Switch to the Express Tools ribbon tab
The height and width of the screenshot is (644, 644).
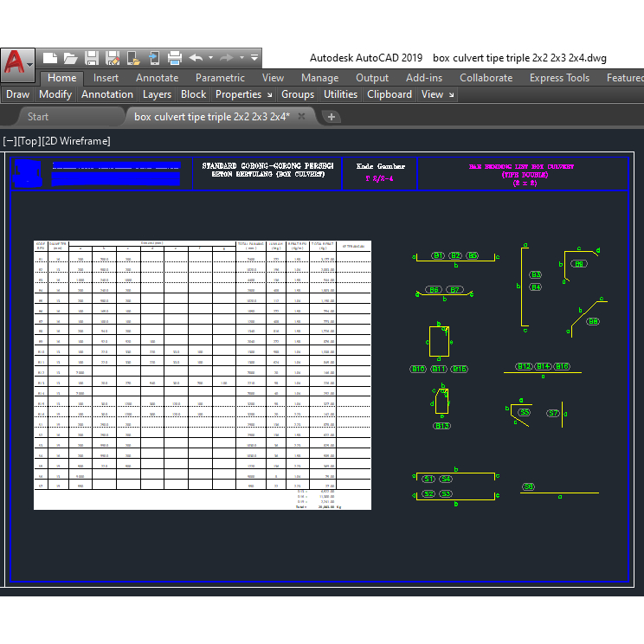pyautogui.click(x=559, y=78)
